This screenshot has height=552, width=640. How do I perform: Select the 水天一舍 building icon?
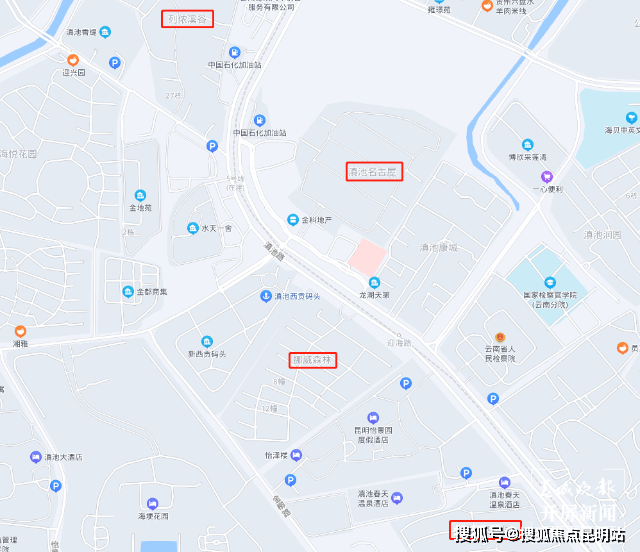(x=193, y=228)
